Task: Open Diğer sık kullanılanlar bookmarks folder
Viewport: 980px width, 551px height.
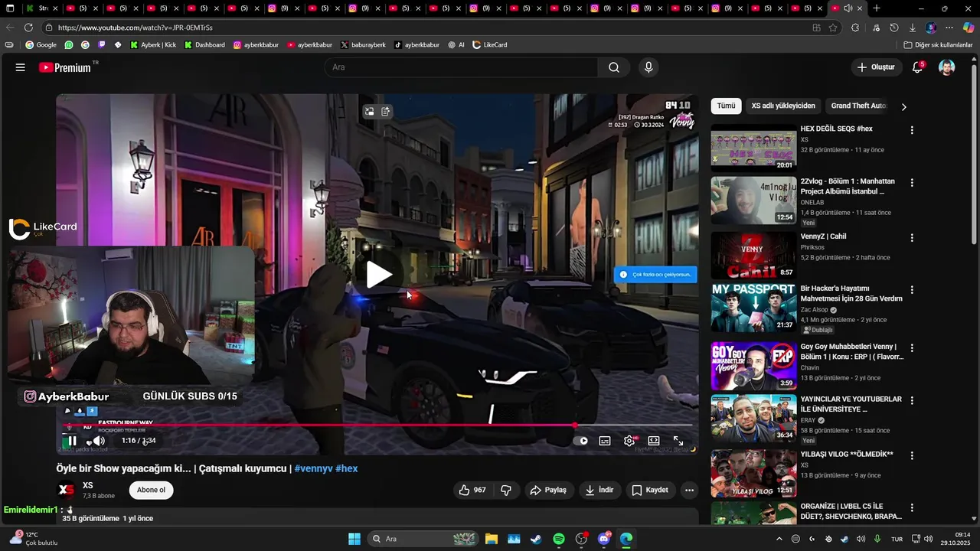Action: (938, 45)
